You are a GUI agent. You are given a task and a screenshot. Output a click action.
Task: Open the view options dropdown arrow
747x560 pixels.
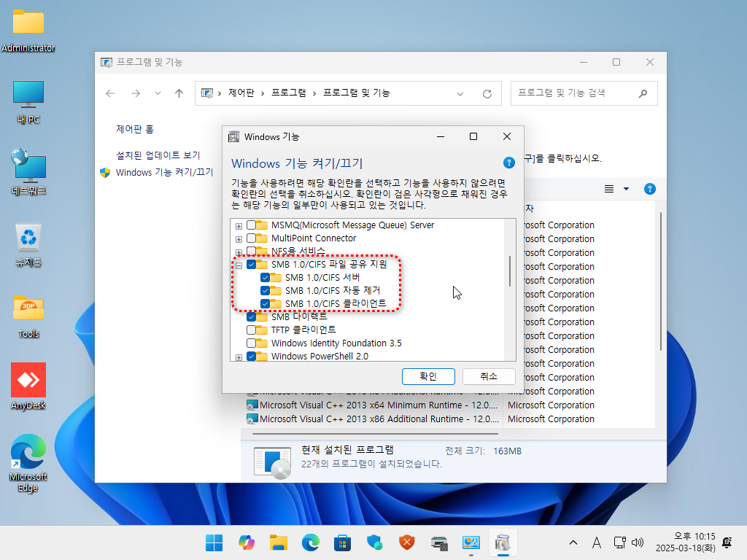pyautogui.click(x=627, y=189)
